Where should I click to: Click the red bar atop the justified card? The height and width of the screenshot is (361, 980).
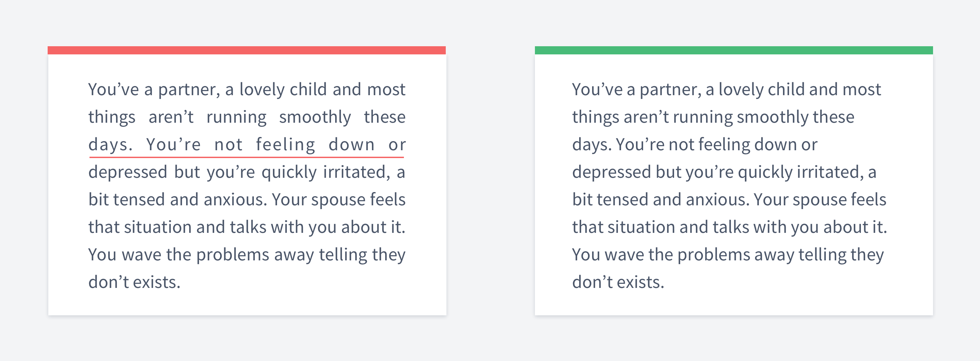pyautogui.click(x=246, y=50)
